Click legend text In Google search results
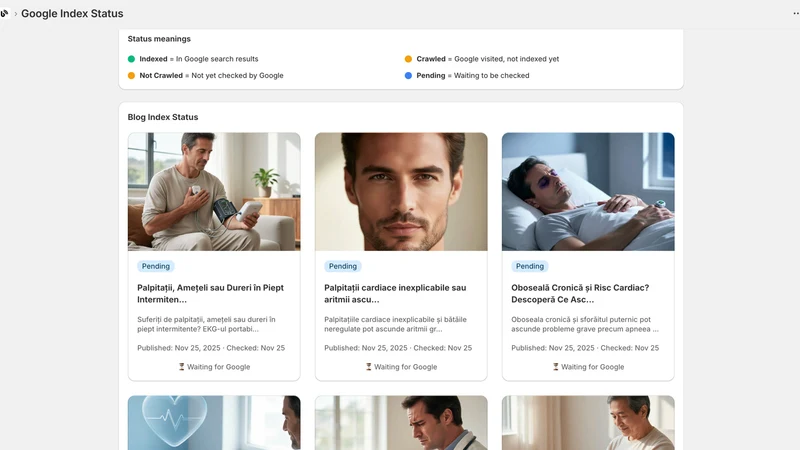800x450 pixels. (x=217, y=59)
